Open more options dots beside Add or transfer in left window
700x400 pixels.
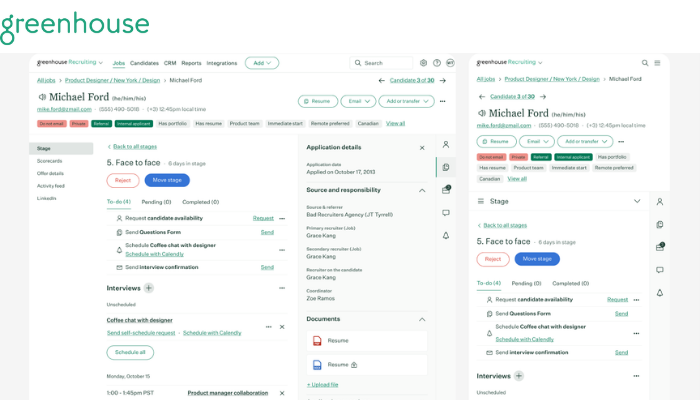pos(442,101)
